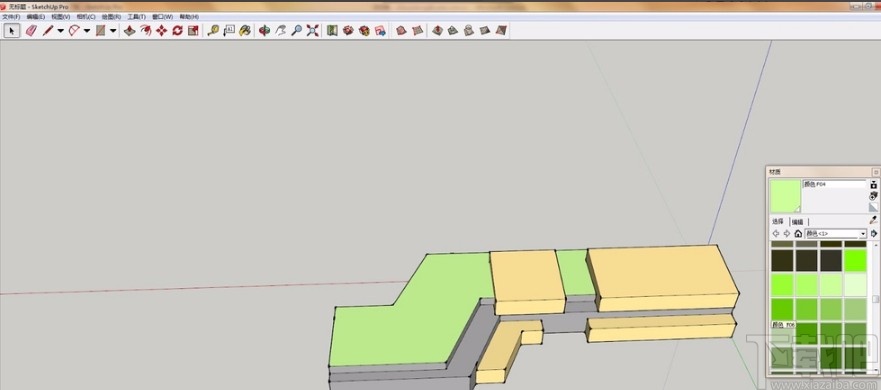Choose the Tape Measure tool
The height and width of the screenshot is (390, 881).
point(213,31)
